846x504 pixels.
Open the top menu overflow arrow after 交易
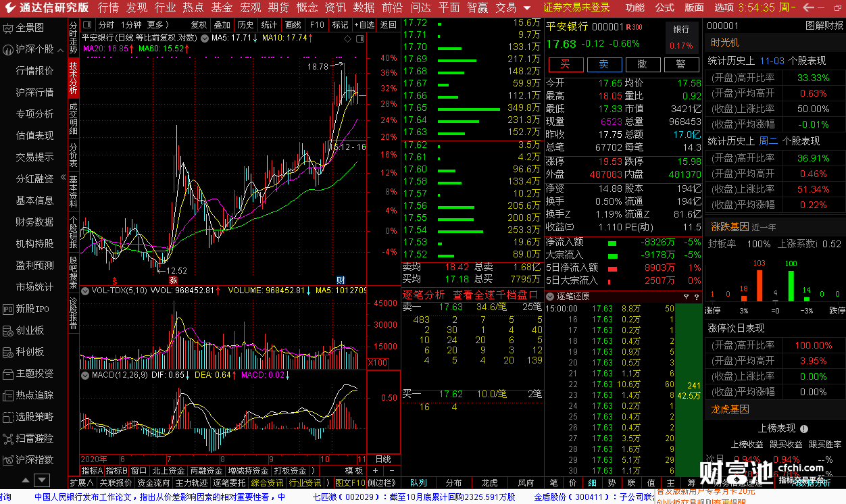pos(527,7)
